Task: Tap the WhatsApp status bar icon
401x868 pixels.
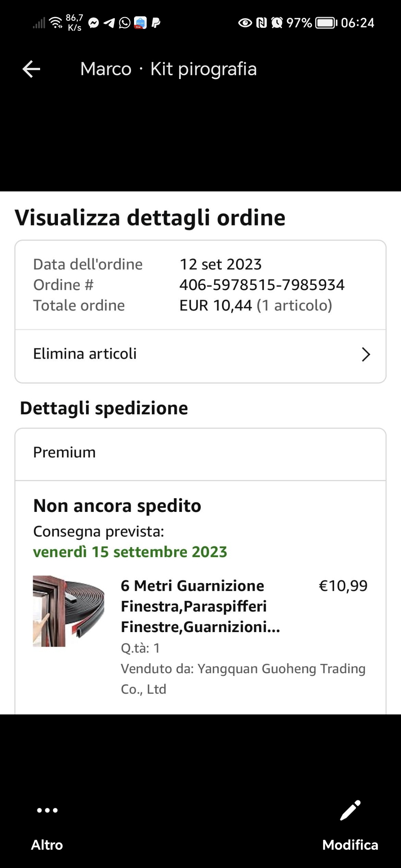Action: pos(125,23)
